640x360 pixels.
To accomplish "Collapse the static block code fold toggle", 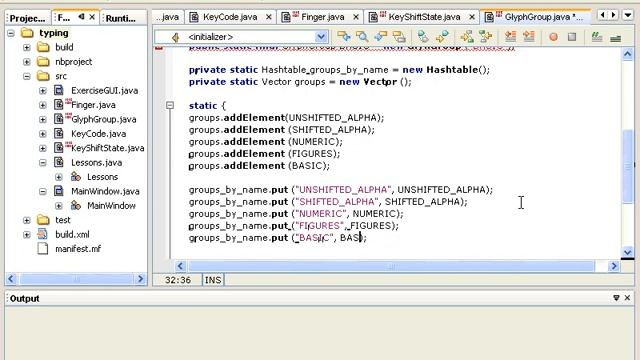I will click(x=170, y=105).
